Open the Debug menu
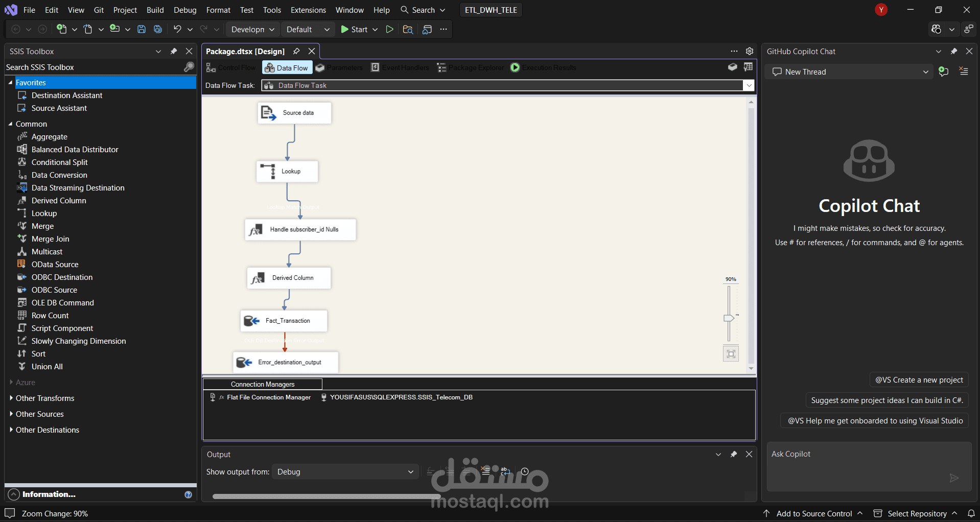The width and height of the screenshot is (980, 522). point(184,10)
